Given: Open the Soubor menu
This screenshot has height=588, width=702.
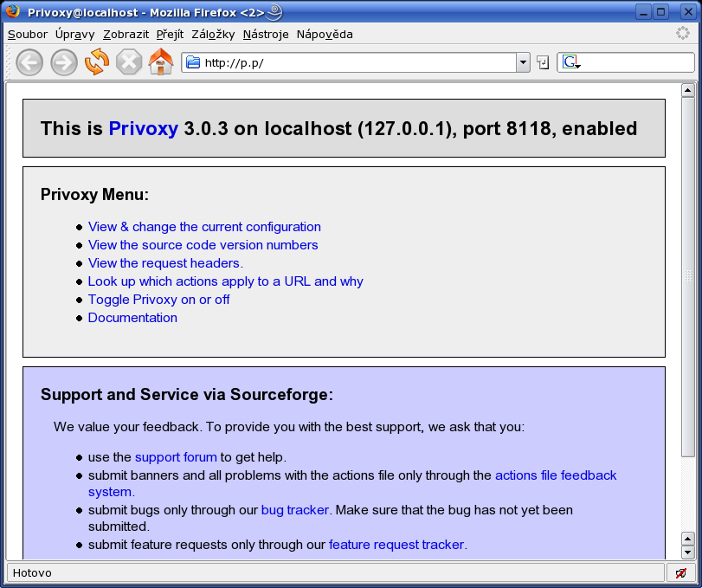Looking at the screenshot, I should [x=28, y=35].
